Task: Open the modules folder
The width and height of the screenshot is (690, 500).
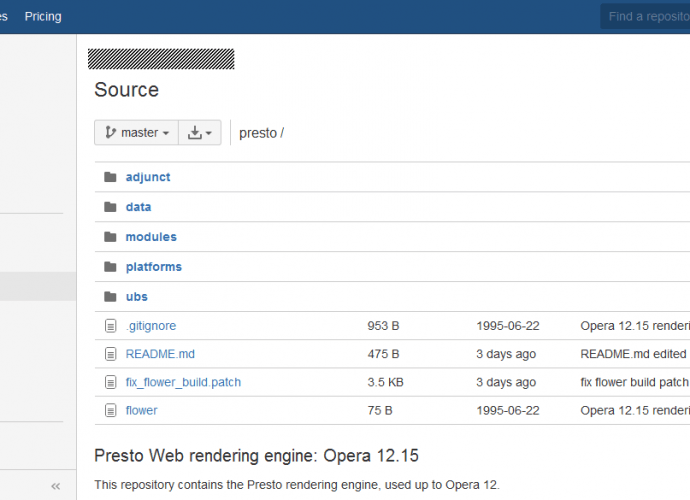Action: coord(151,237)
